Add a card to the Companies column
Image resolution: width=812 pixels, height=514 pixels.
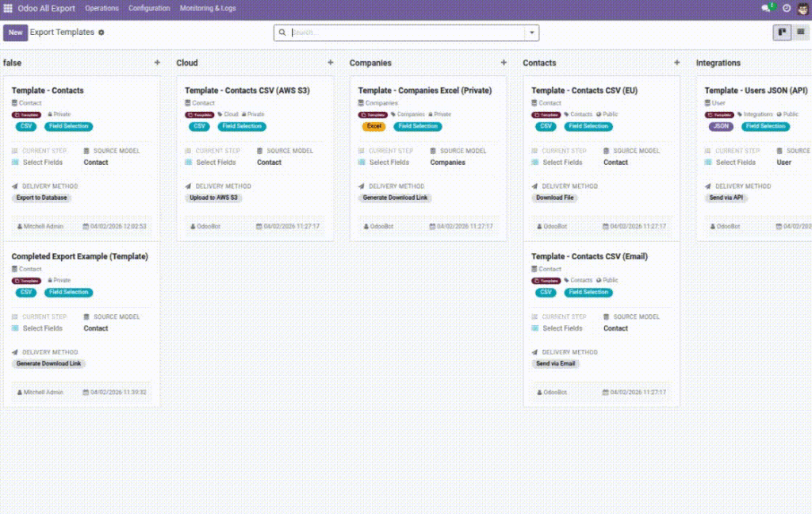(x=504, y=63)
